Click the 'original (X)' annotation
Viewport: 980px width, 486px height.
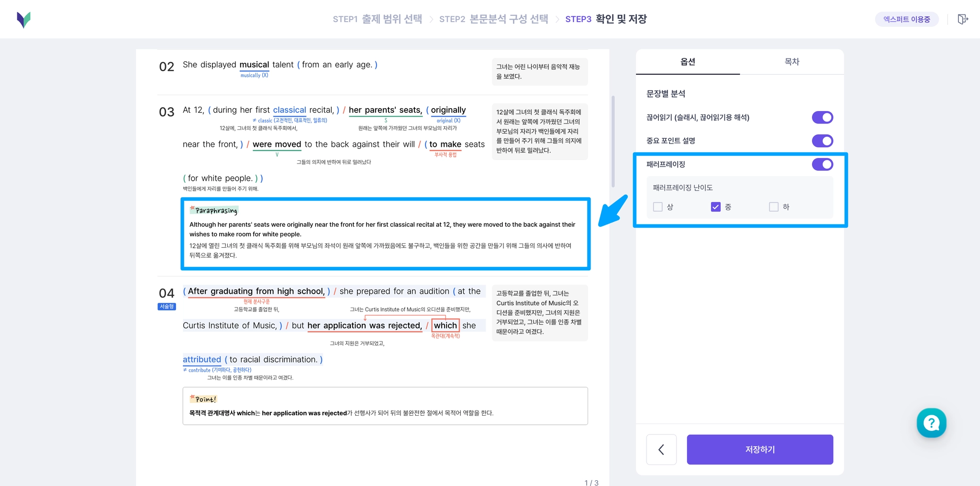[448, 121]
